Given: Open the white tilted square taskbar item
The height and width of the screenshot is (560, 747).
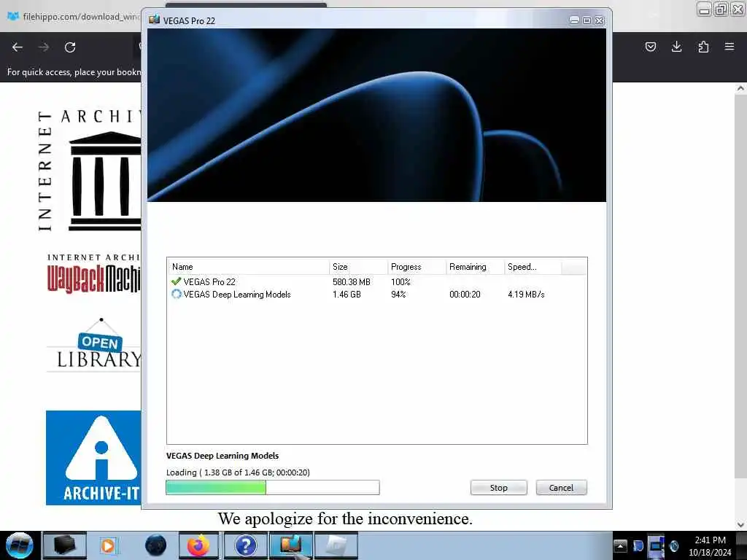Looking at the screenshot, I should coord(336,545).
